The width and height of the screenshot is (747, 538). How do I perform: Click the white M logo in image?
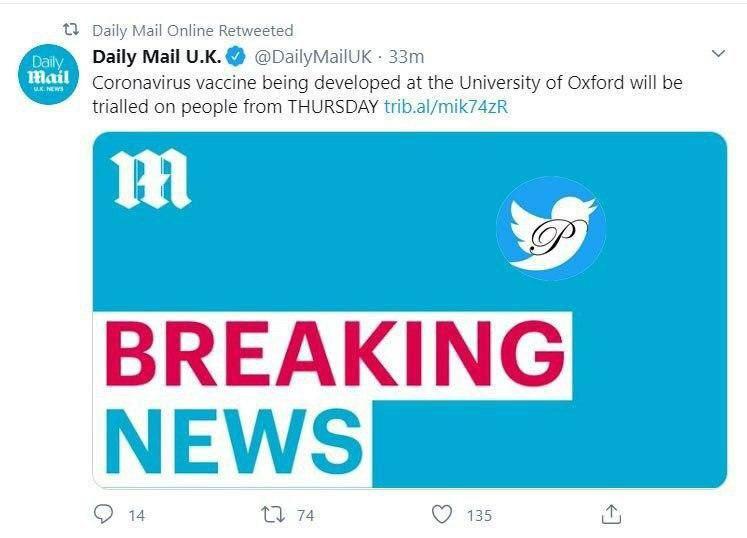152,180
